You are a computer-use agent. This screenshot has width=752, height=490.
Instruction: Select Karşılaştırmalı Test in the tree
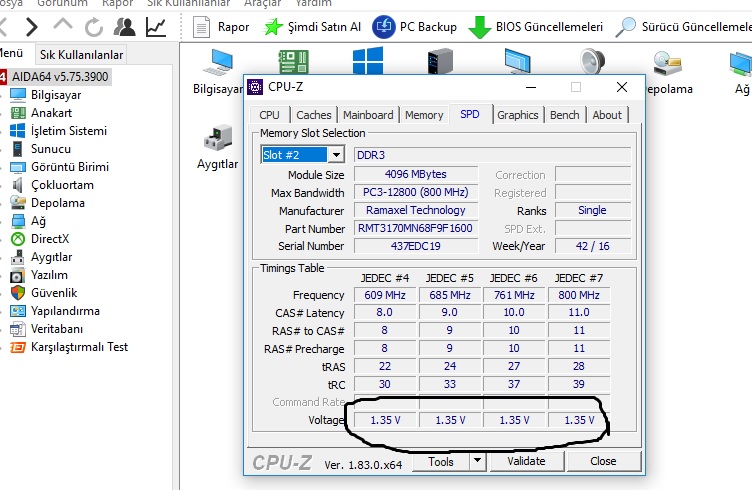tap(79, 347)
